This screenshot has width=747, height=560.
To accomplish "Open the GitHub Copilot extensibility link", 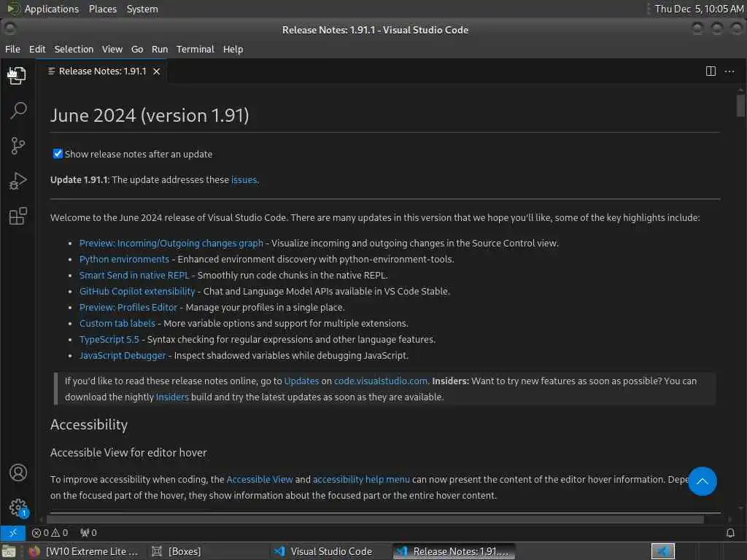I will tap(137, 291).
